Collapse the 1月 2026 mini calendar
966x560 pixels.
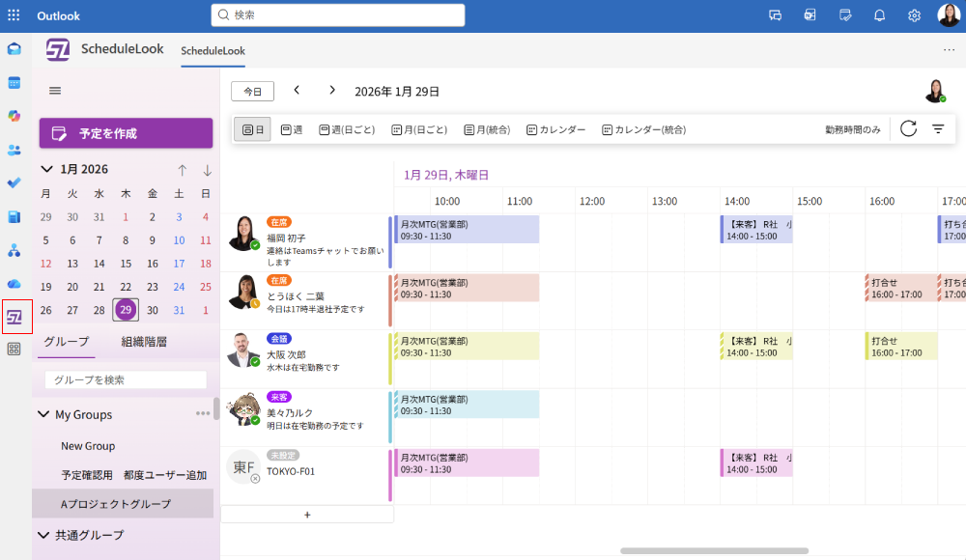(x=46, y=169)
